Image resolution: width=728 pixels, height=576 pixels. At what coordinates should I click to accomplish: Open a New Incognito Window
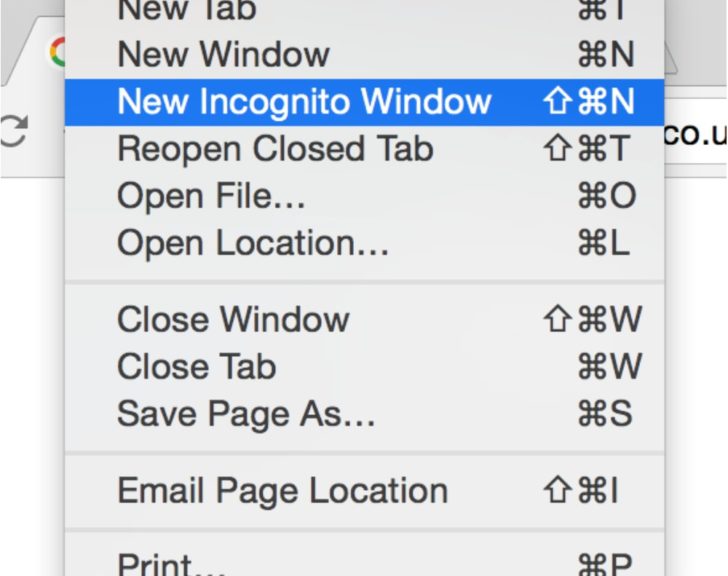point(364,102)
